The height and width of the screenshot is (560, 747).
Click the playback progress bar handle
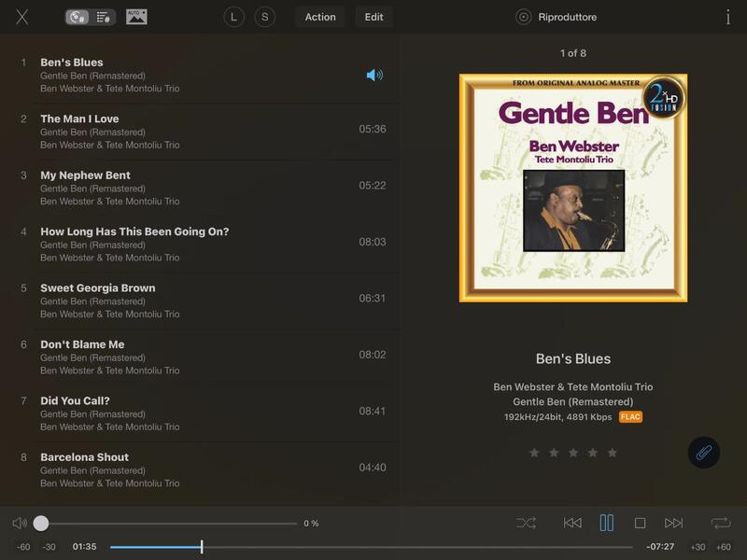pos(202,547)
